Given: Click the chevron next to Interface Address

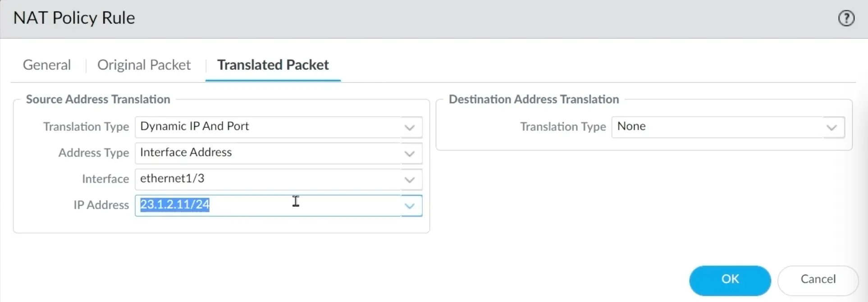Looking at the screenshot, I should [409, 153].
